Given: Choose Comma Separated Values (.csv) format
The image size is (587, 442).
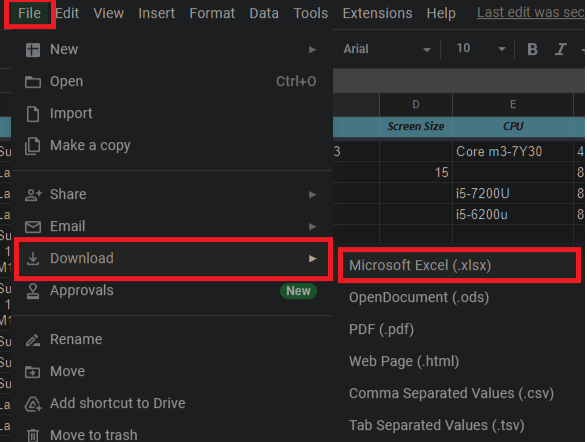Looking at the screenshot, I should click(451, 393).
